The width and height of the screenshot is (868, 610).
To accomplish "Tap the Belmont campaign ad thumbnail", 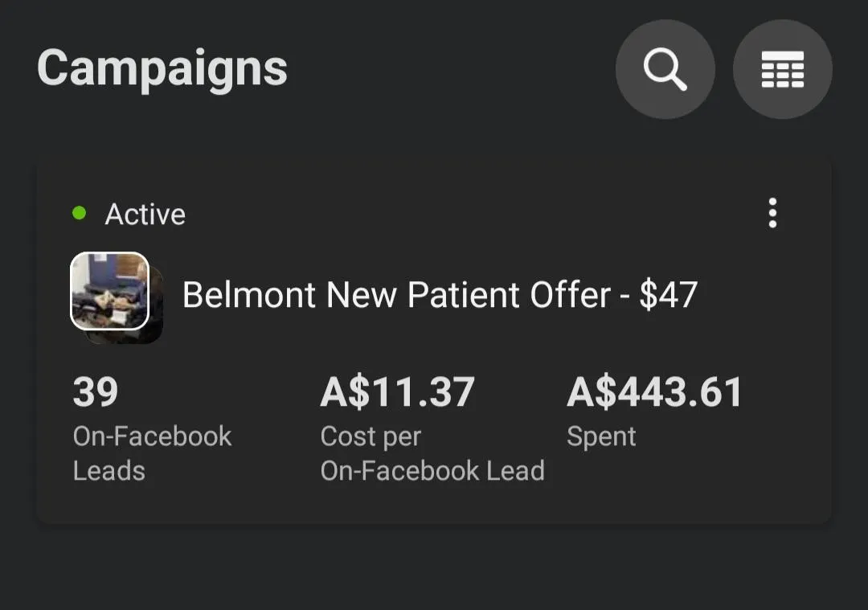I will [110, 290].
